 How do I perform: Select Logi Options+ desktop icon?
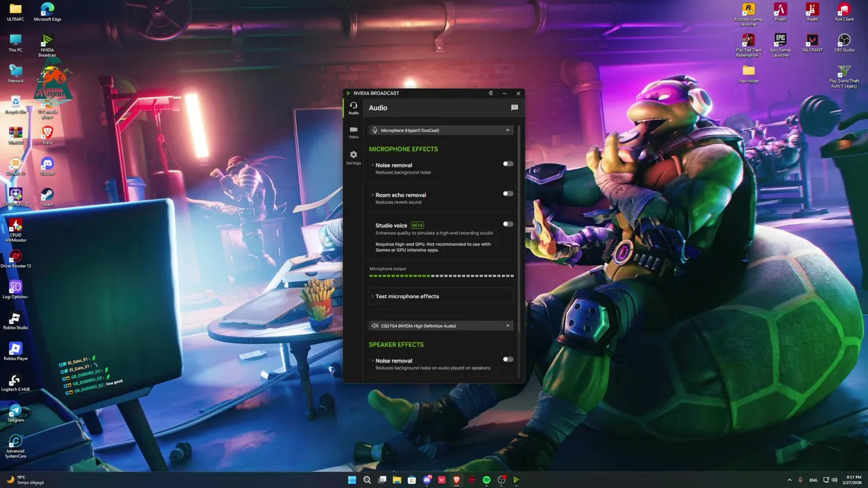point(15,289)
